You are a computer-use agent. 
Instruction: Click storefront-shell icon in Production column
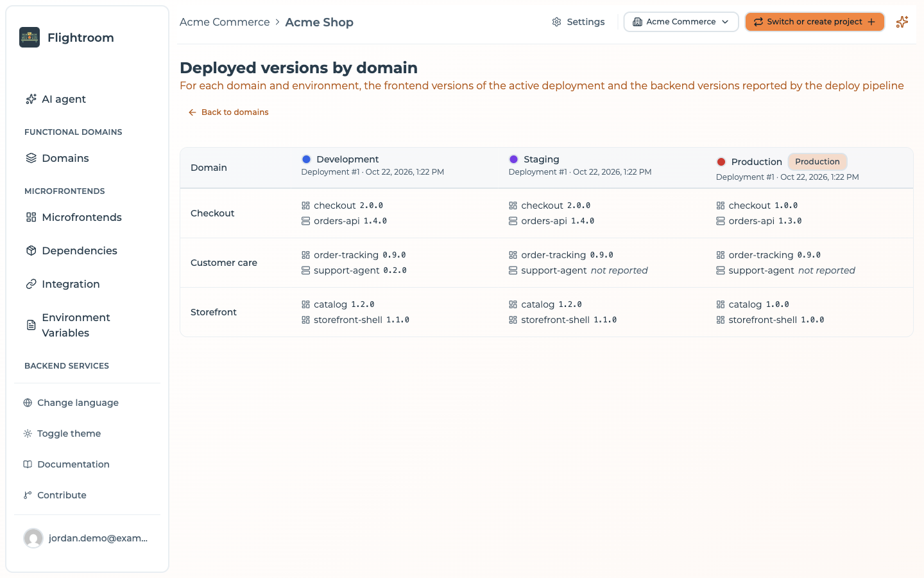[720, 320]
